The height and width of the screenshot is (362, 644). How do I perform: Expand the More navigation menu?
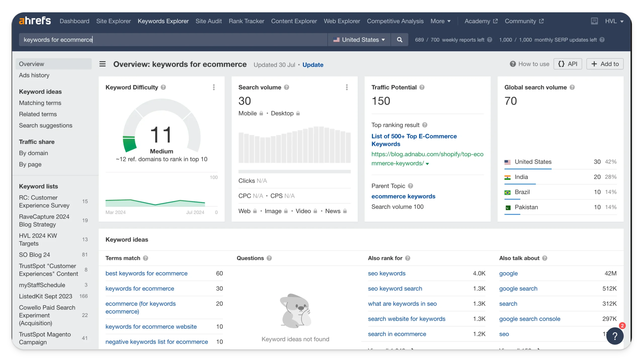coord(440,21)
